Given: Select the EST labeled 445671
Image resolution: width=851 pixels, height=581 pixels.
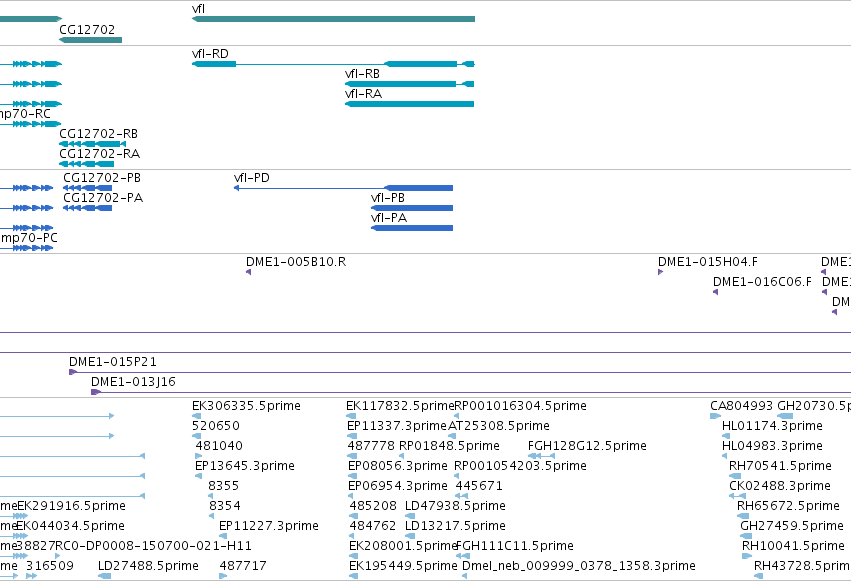Looking at the screenshot, I should (x=462, y=496).
